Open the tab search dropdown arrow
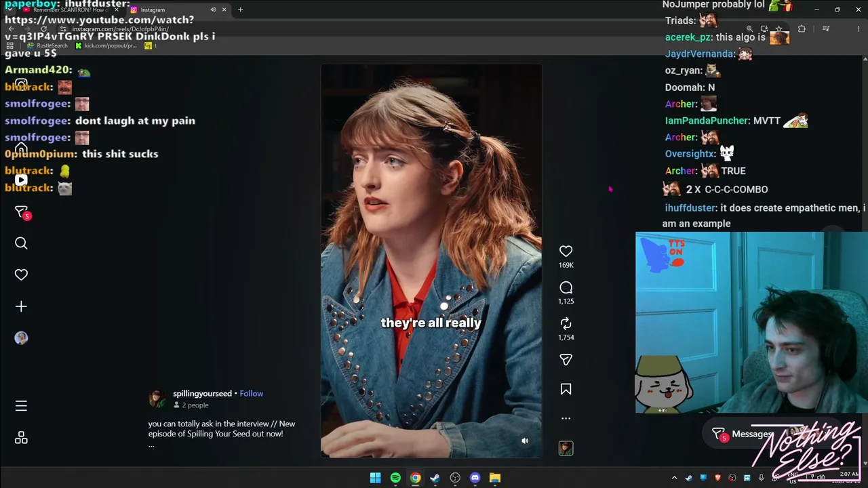The height and width of the screenshot is (488, 868). (x=10, y=9)
